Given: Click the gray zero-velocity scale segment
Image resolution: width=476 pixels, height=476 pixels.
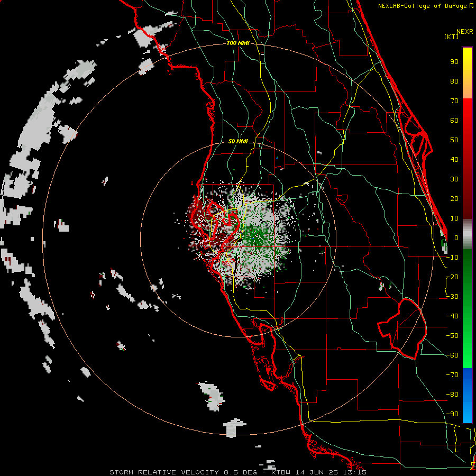Looking at the screenshot, I should tap(467, 234).
